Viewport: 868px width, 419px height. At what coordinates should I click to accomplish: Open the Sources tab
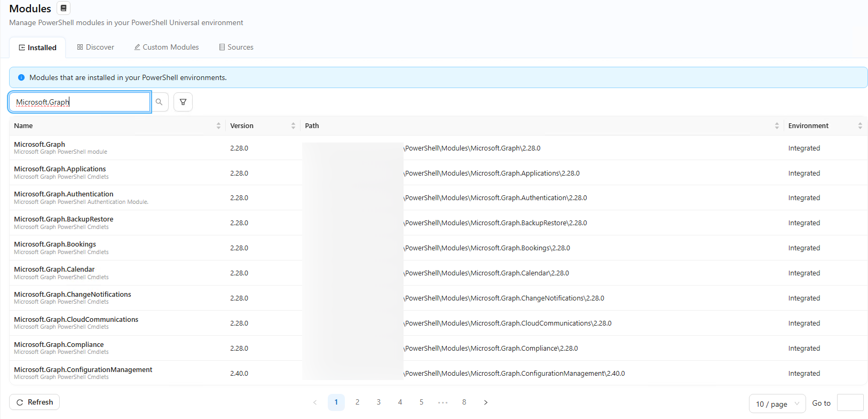point(236,47)
